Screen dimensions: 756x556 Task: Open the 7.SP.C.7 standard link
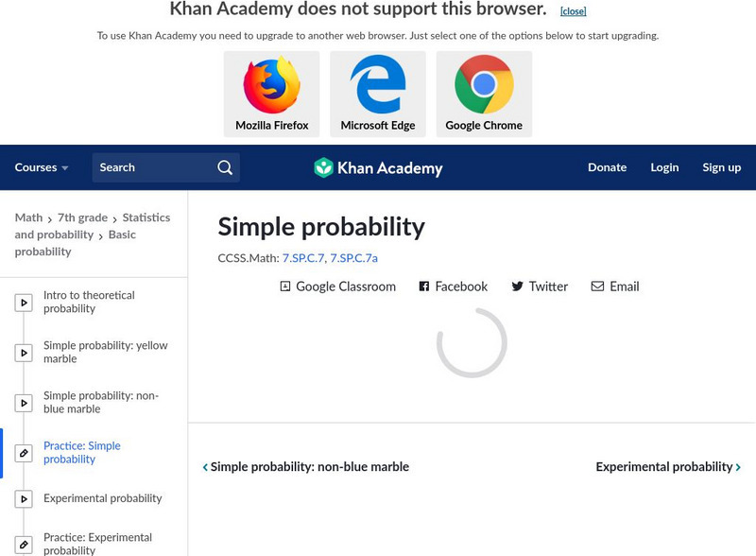click(x=302, y=257)
